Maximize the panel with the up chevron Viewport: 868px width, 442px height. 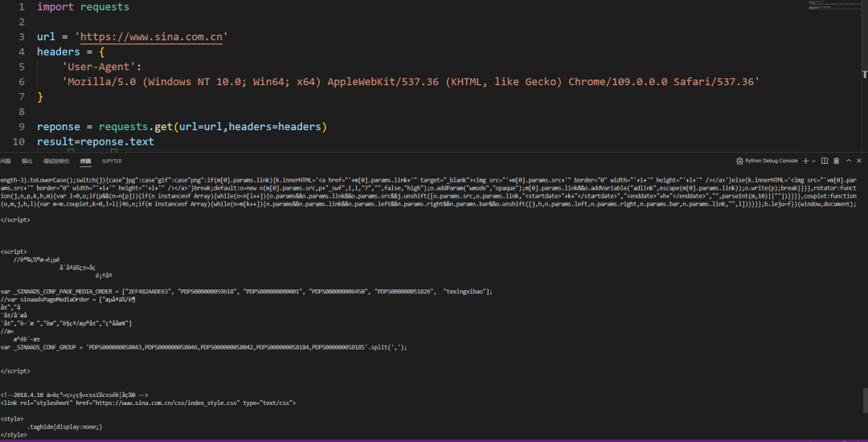pos(848,161)
